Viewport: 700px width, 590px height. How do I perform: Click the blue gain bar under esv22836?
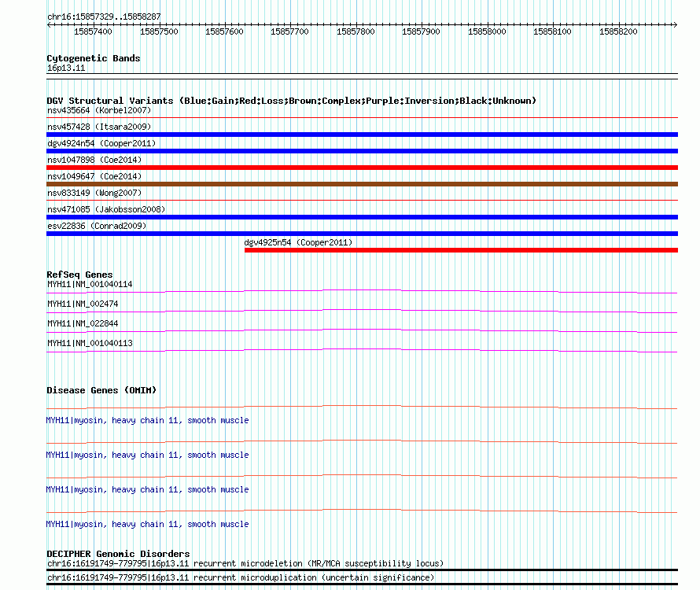(362, 234)
